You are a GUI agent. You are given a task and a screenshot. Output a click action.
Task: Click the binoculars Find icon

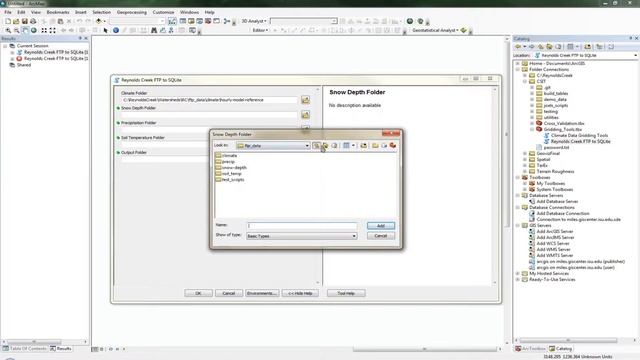pos(154,31)
